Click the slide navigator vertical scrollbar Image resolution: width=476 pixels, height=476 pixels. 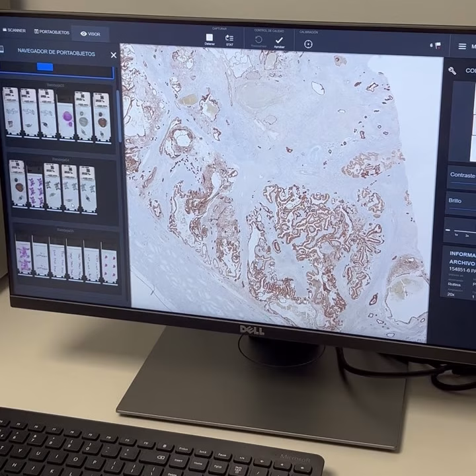118,116
